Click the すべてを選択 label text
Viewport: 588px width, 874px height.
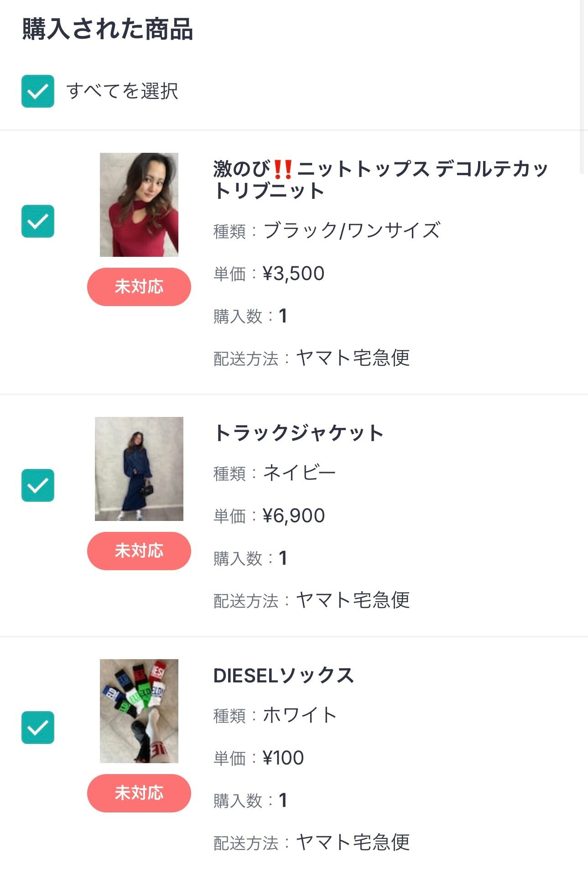(x=122, y=91)
